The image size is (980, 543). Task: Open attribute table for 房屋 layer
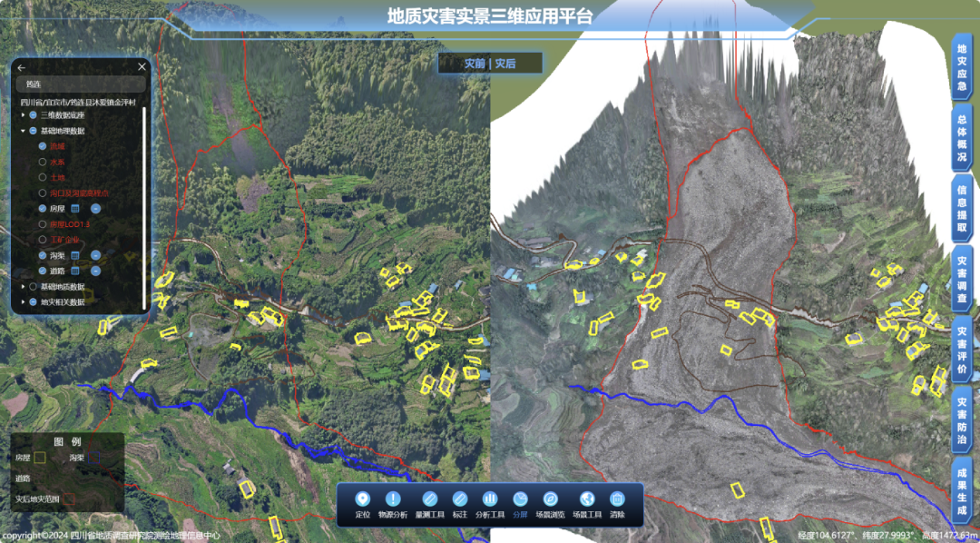pyautogui.click(x=75, y=208)
